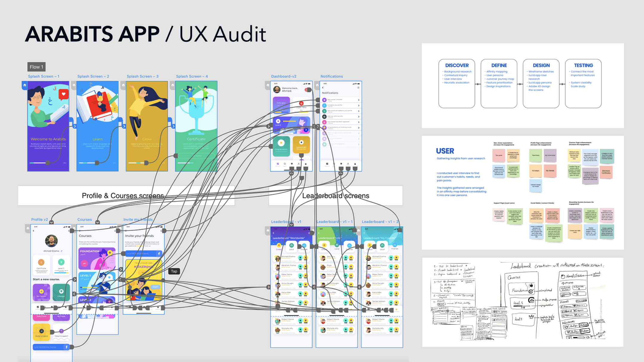Click the TESTING process card heading
Viewport: 644px width, 362px height.
pos(583,65)
